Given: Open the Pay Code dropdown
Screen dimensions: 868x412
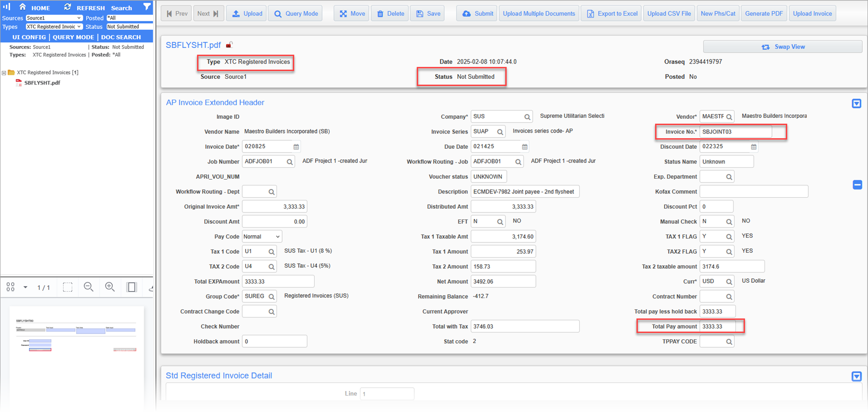Looking at the screenshot, I should pyautogui.click(x=262, y=237).
